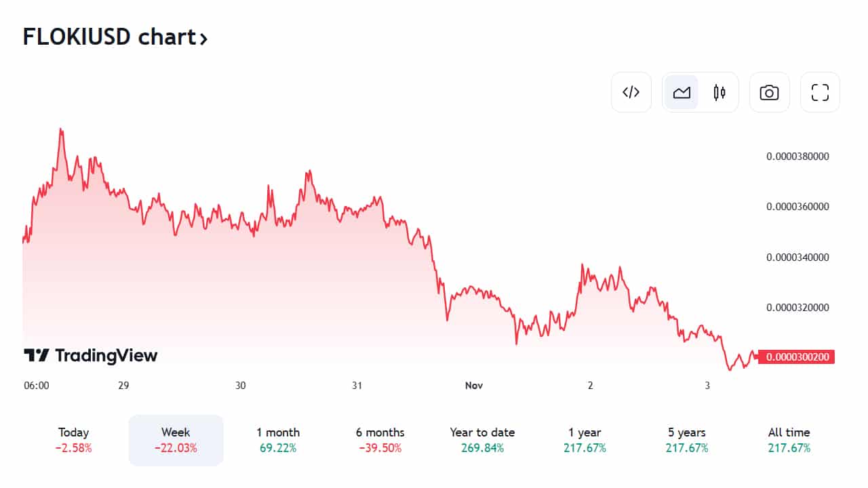The image size is (868, 488).
Task: Click the TradingView logo
Action: 90,355
